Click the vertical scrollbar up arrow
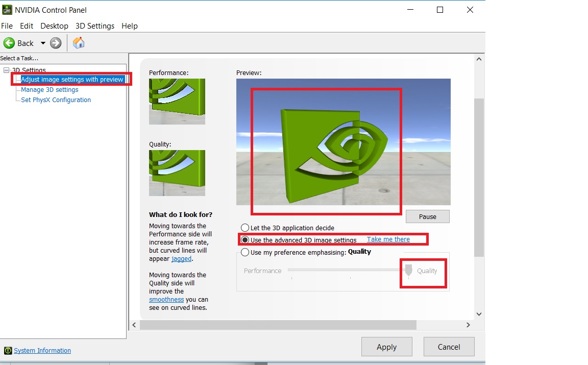 coord(479,59)
